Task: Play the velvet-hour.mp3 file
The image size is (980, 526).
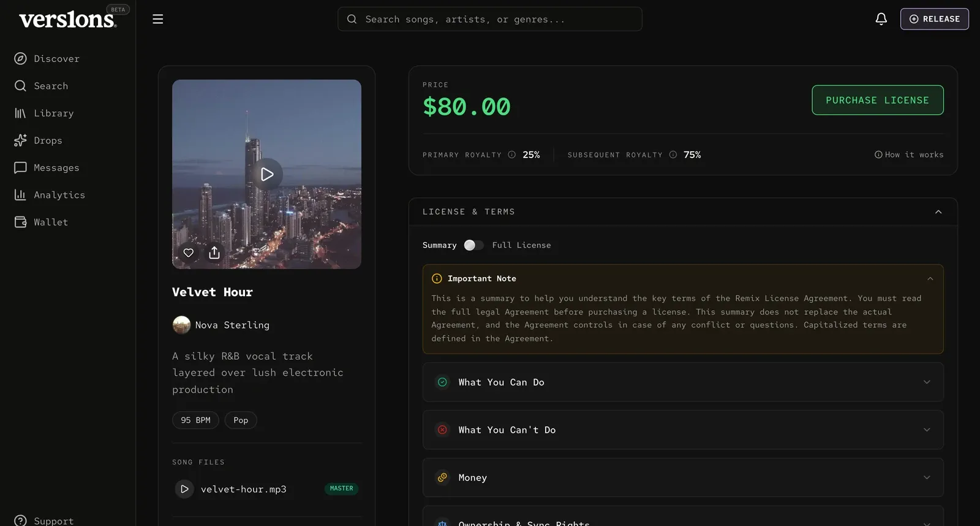Action: point(184,489)
